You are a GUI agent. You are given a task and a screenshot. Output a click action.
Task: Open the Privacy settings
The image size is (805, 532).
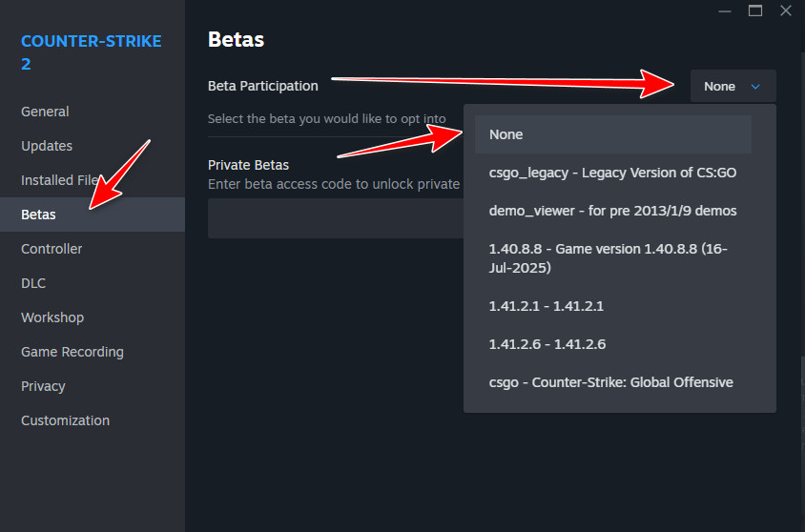coord(43,386)
